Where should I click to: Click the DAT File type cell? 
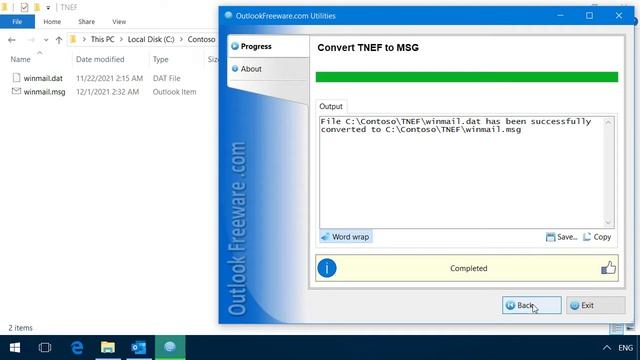tap(167, 78)
